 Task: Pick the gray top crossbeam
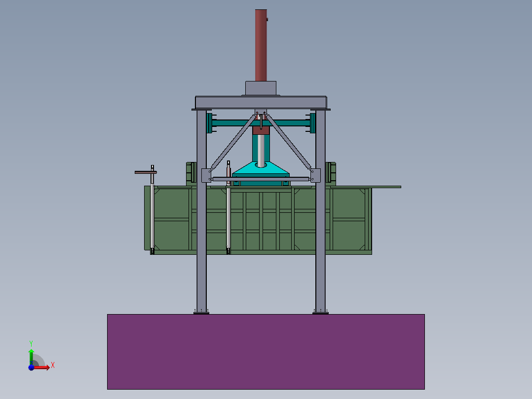tap(261, 102)
